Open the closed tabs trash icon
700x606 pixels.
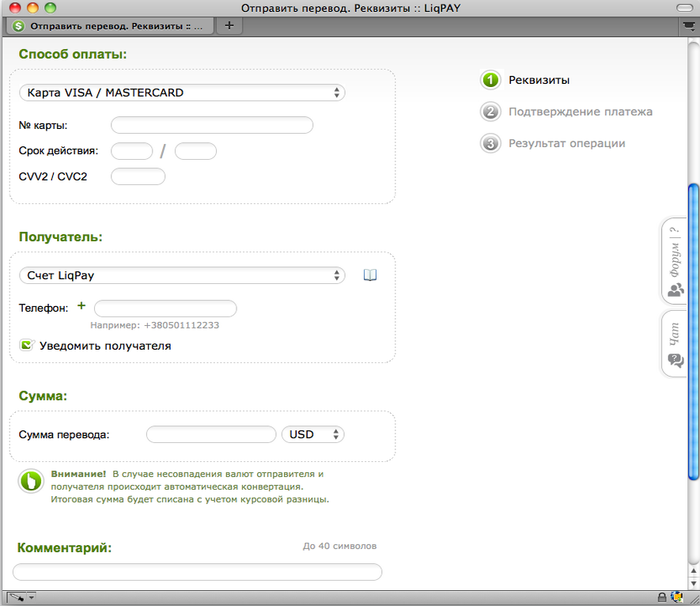pos(688,25)
